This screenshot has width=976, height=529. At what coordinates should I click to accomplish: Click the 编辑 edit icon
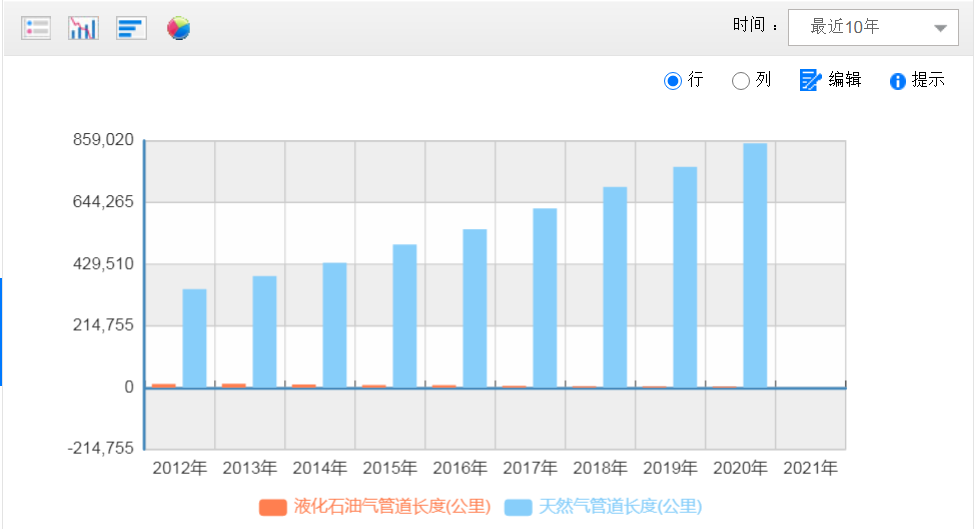pos(810,80)
